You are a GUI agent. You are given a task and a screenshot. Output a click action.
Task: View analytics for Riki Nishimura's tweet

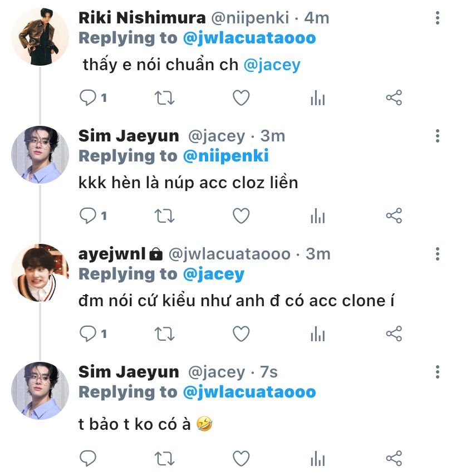317,99
